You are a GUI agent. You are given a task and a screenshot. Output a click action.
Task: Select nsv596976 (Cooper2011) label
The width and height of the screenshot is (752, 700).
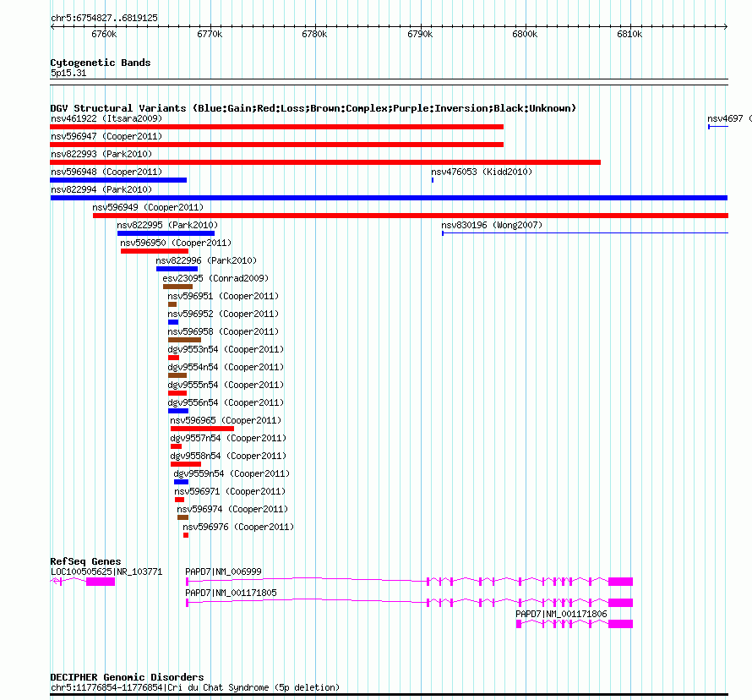238,527
